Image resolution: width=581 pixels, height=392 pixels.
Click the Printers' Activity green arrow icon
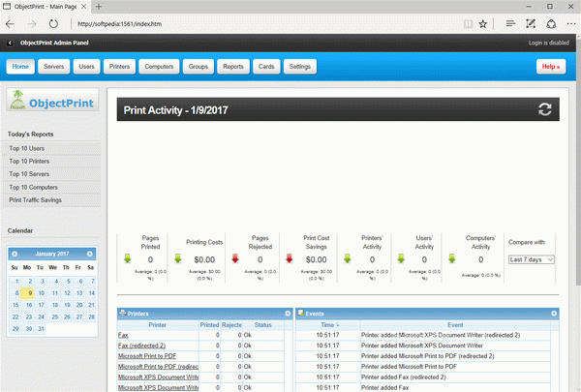348,258
